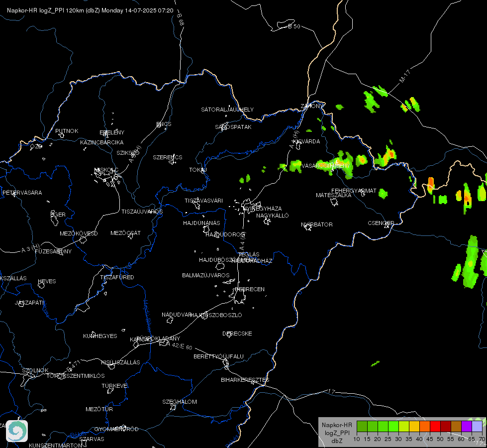Screen dimensions: 487x448
Task: Click the FEHÉRGYARMAT label
Action: [354, 191]
